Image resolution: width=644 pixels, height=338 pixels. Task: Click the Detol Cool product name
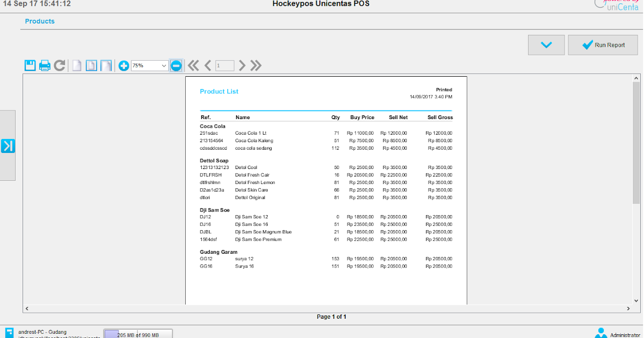(x=246, y=167)
